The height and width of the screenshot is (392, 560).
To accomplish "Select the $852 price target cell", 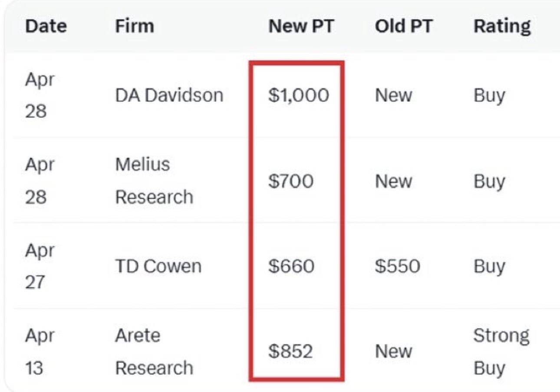I will [290, 351].
